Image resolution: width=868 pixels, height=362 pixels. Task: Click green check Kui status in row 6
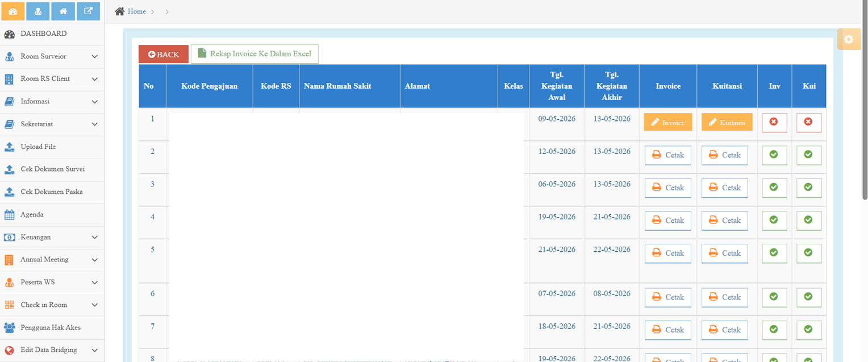(809, 297)
